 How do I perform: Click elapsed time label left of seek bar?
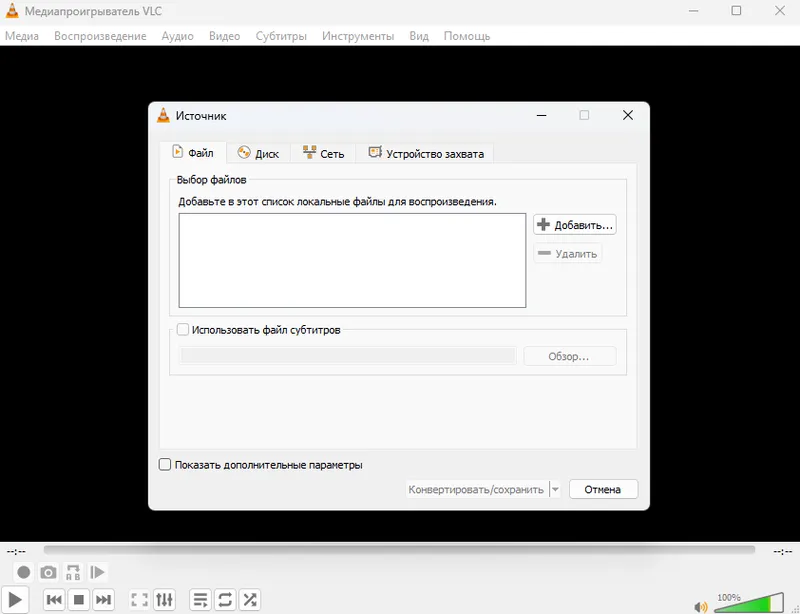(16, 551)
